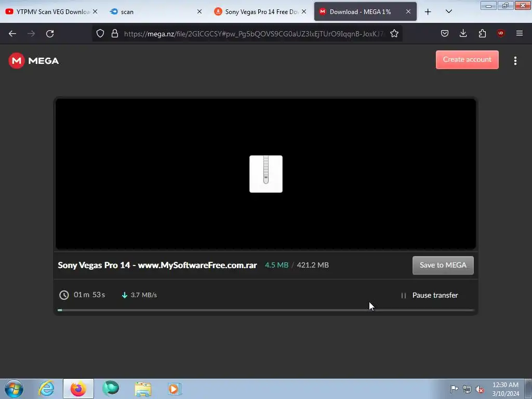The height and width of the screenshot is (399, 532).
Task: Launch the media player taskbar icon
Action: coord(175,389)
